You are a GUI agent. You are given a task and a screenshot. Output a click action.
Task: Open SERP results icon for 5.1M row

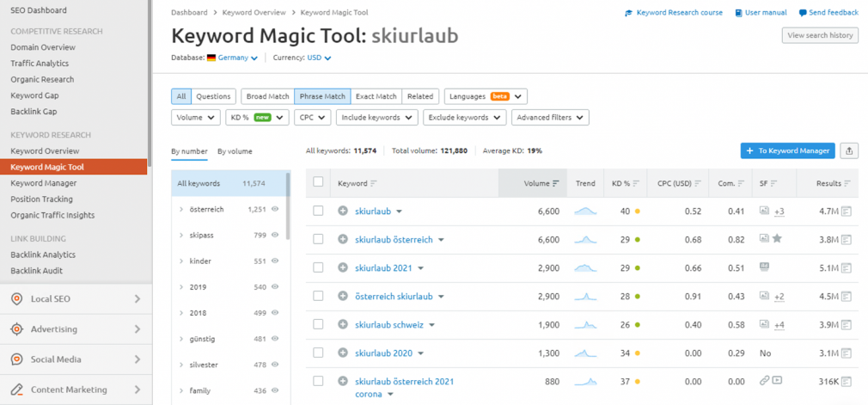(847, 267)
